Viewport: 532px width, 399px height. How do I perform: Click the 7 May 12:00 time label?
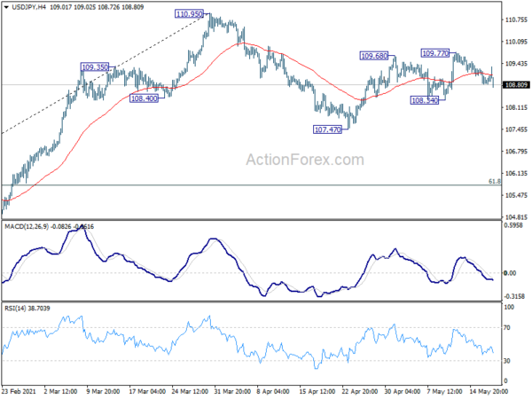pos(444,392)
